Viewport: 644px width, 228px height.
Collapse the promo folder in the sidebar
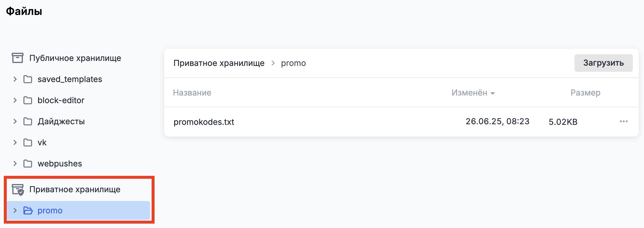15,210
